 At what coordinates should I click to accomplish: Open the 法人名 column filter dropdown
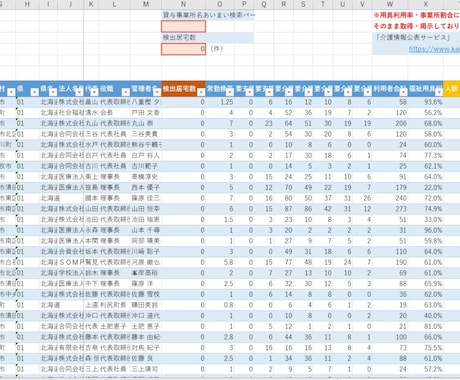(80, 92)
